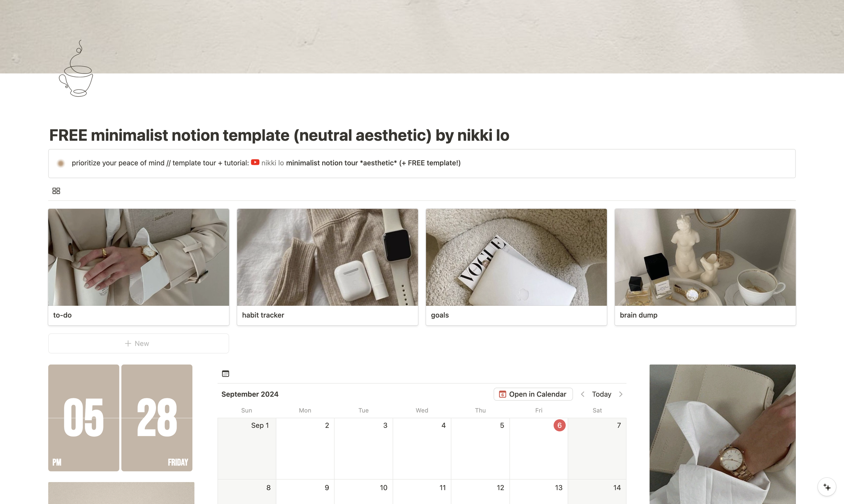844x504 pixels.
Task: Click the coffee cup page icon
Action: coord(76,68)
